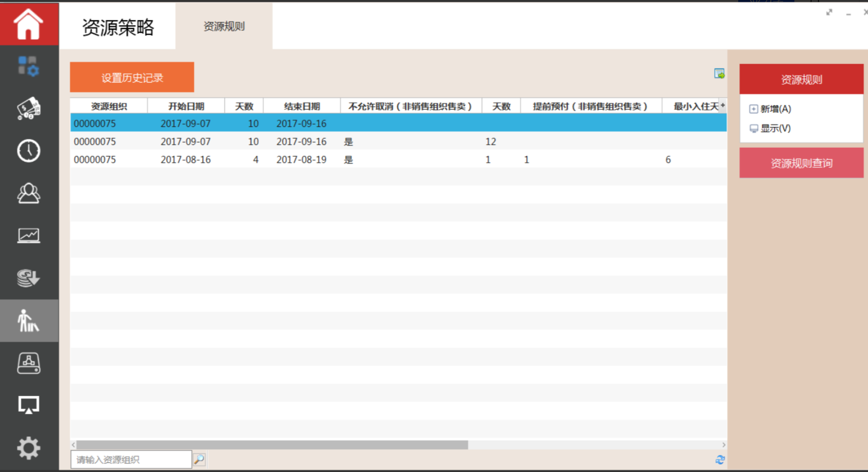Viewport: 868px width, 472px height.
Task: Click the money cash sidebar icon
Action: pos(29,108)
